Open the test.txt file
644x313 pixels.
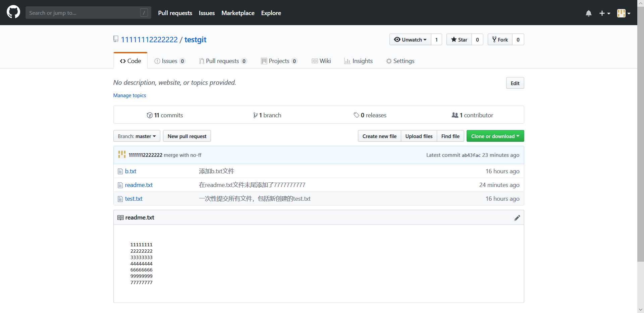(x=133, y=198)
